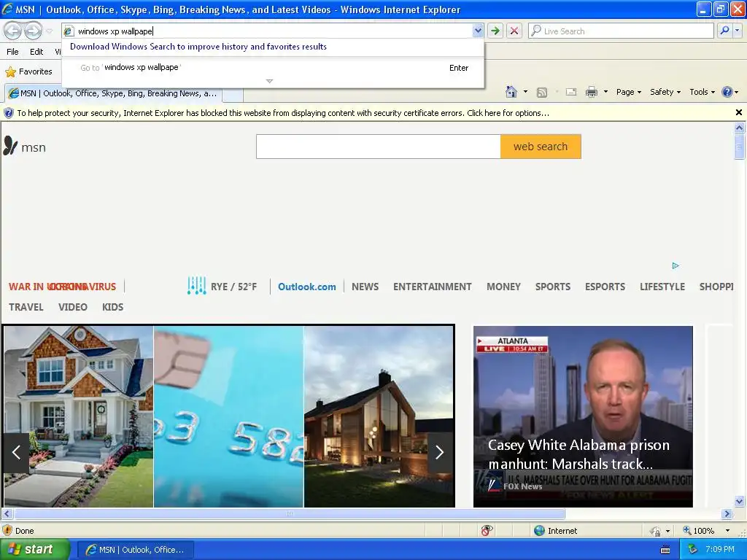The height and width of the screenshot is (560, 747).
Task: Open the File menu
Action: (13, 52)
